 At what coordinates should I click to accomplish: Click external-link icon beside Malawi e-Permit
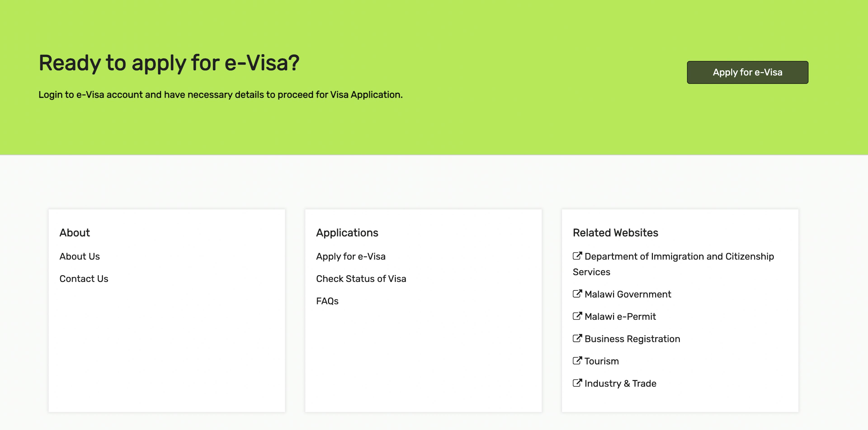click(x=577, y=316)
